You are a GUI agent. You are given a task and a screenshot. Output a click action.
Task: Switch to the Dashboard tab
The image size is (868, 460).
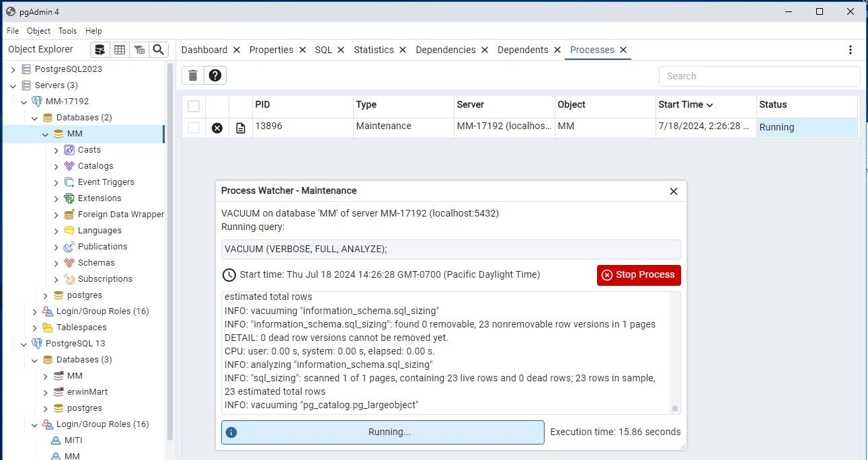[204, 50]
